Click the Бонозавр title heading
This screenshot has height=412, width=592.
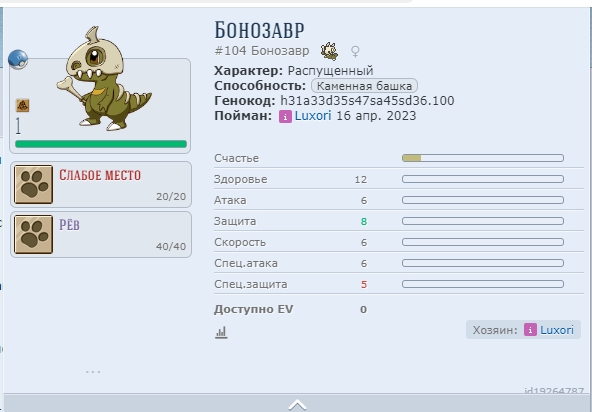point(259,30)
